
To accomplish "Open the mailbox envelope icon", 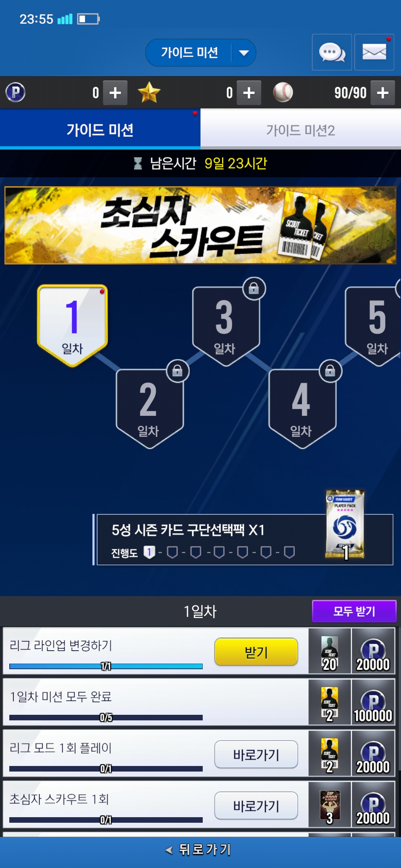I will click(374, 52).
